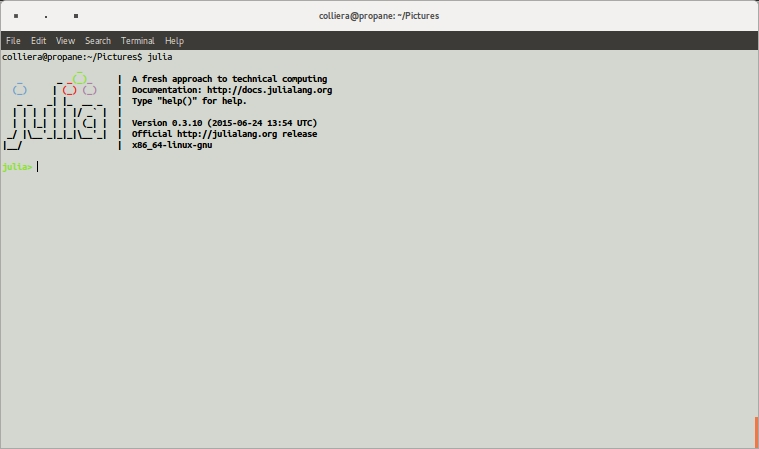This screenshot has width=759, height=449.
Task: Click the Version 0.3.10 text line
Action: click(x=224, y=123)
